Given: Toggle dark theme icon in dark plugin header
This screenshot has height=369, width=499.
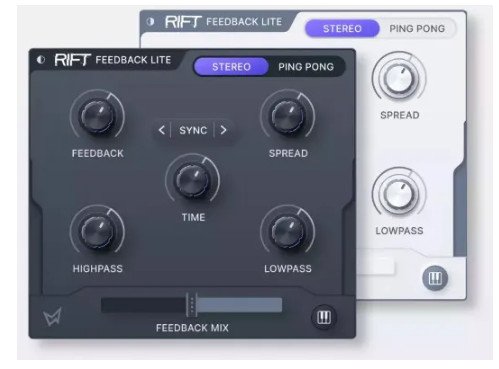Looking at the screenshot, I should coord(41,60).
